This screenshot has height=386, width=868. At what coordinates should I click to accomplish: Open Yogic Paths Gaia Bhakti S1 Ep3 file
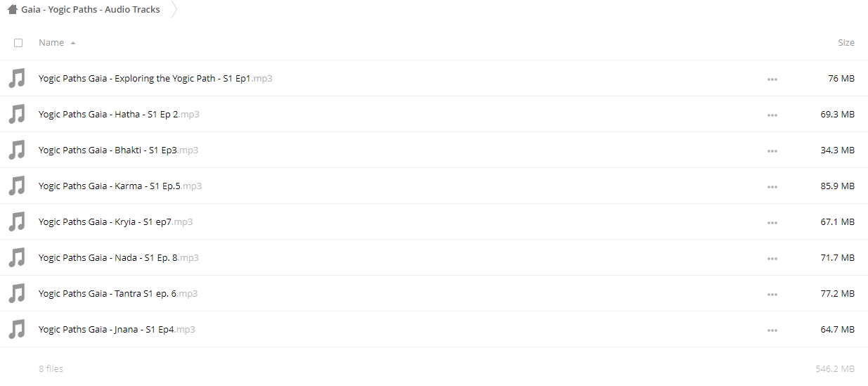pyautogui.click(x=118, y=150)
